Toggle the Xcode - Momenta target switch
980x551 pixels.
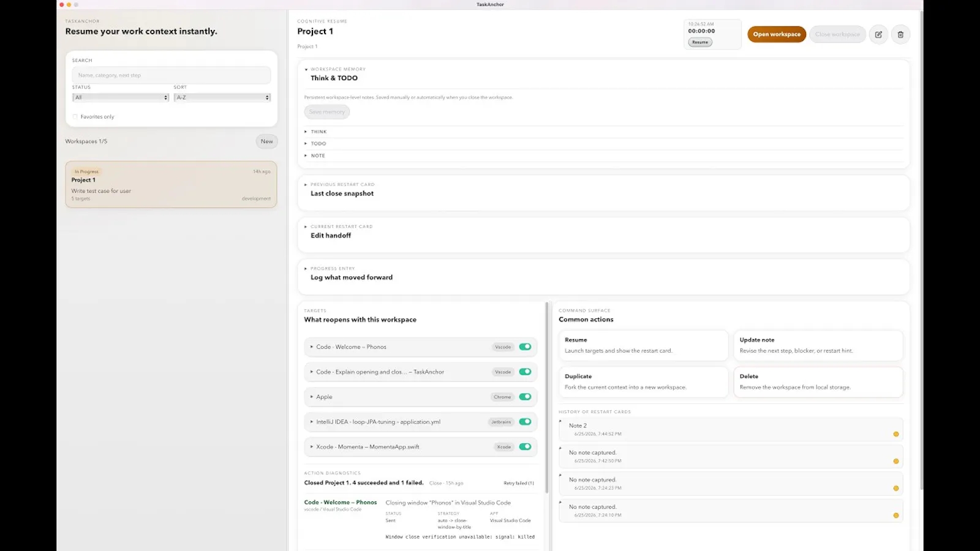[x=525, y=446]
